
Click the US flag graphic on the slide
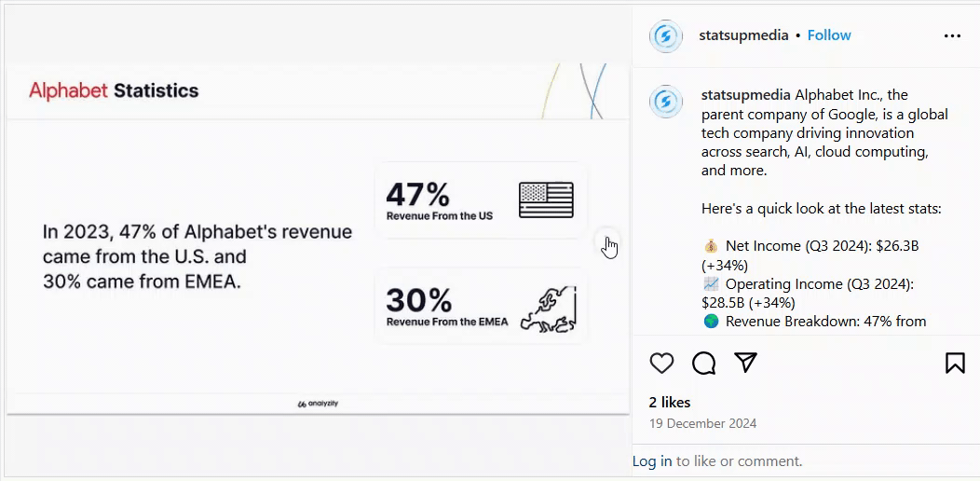click(x=546, y=200)
